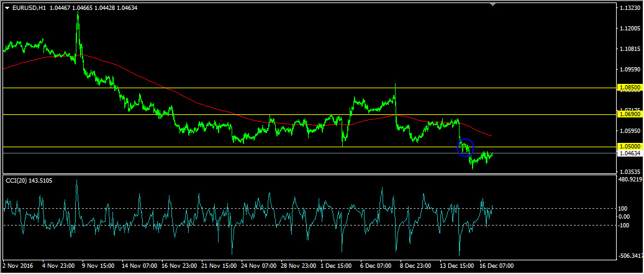Image resolution: width=644 pixels, height=274 pixels.
Task: Click the 1.12005 price scale value
Action: coord(630,29)
